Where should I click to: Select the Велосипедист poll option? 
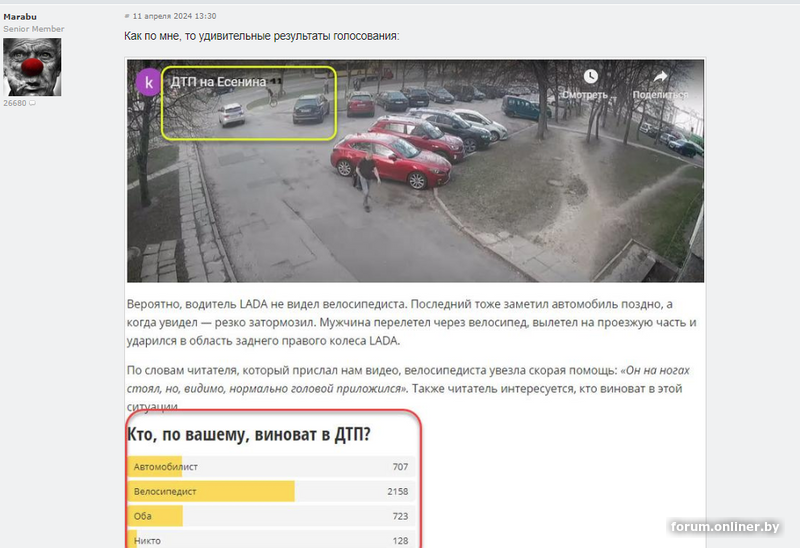(x=271, y=491)
